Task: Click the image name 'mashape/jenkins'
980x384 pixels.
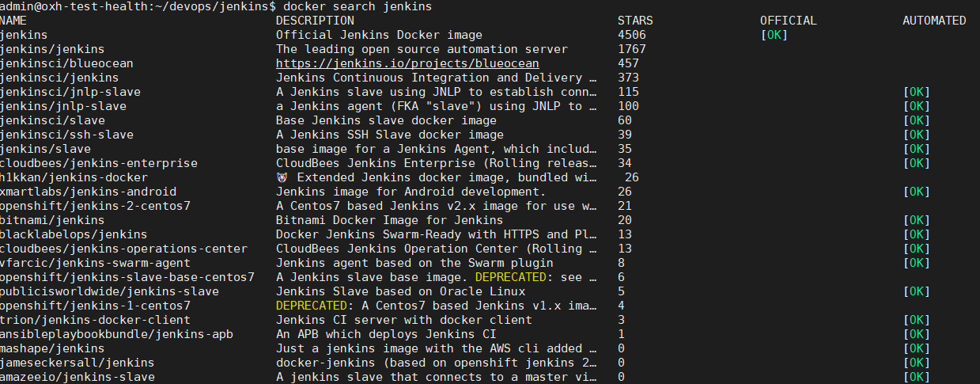Action: point(51,348)
